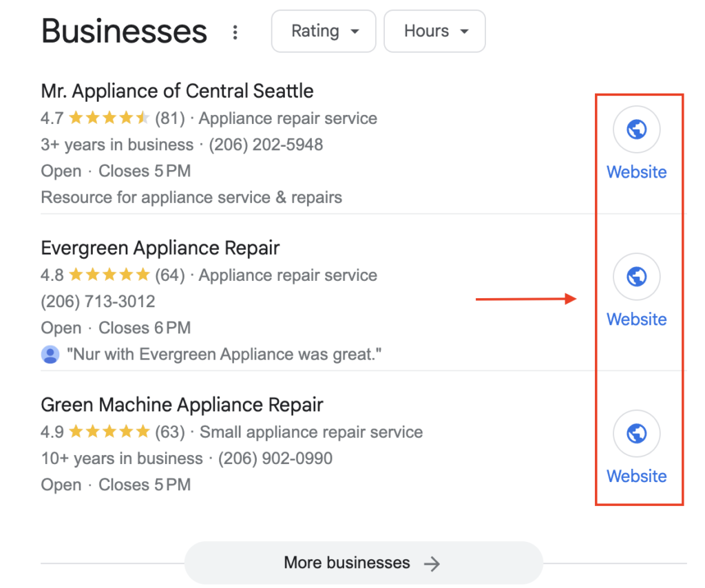Click the (81) review count
This screenshot has width=705, height=588.
170,118
